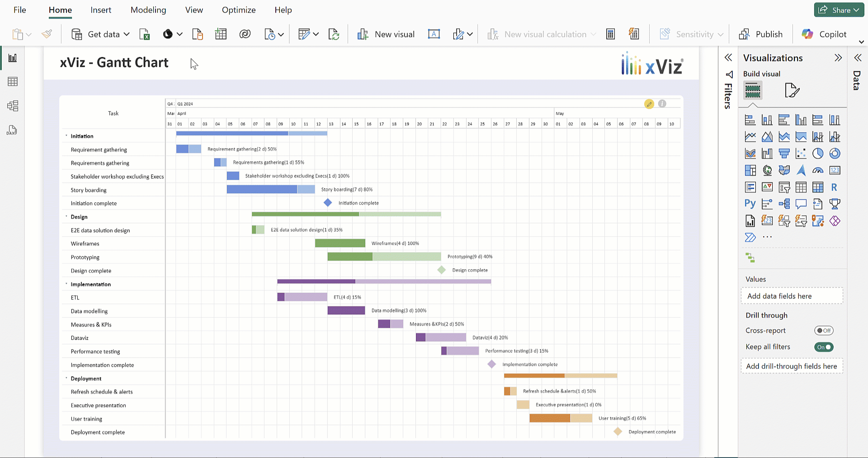Click the New visual button

[386, 34]
